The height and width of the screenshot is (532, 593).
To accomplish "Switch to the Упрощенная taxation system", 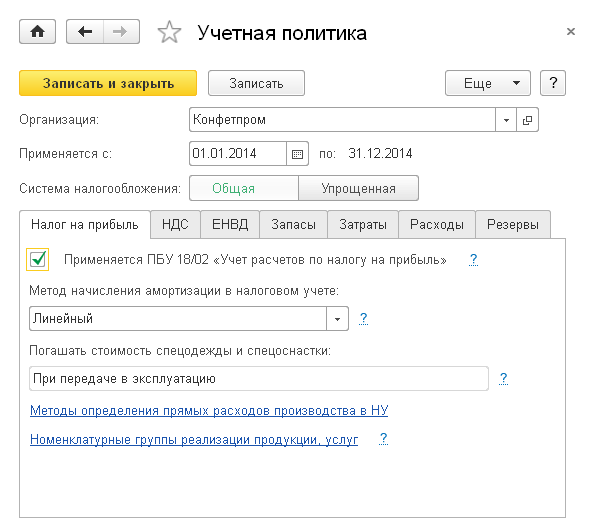I will click(x=359, y=188).
